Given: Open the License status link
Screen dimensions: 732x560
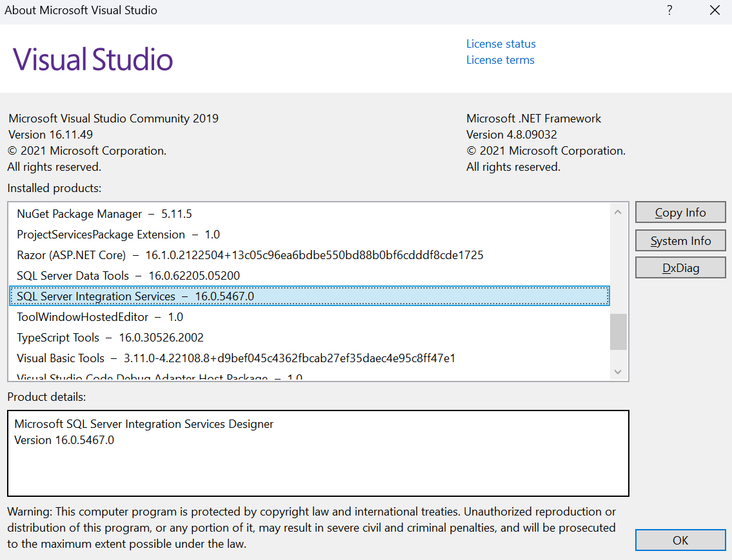Looking at the screenshot, I should pyautogui.click(x=500, y=44).
